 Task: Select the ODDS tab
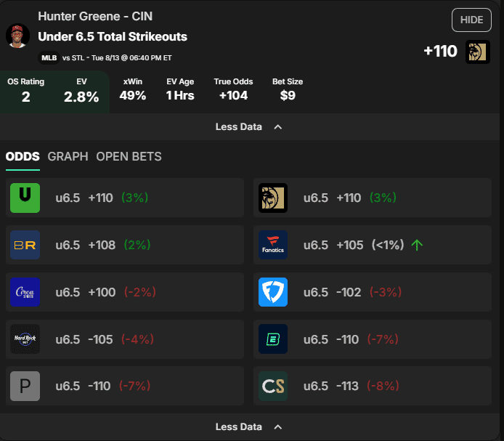23,157
